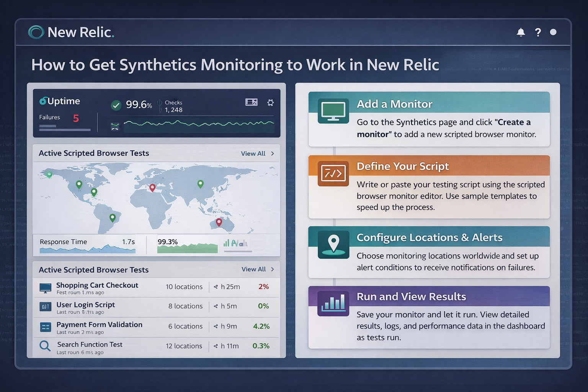Select the monitor icon beside Add a Monitor
The width and height of the screenshot is (588, 392).
point(332,111)
